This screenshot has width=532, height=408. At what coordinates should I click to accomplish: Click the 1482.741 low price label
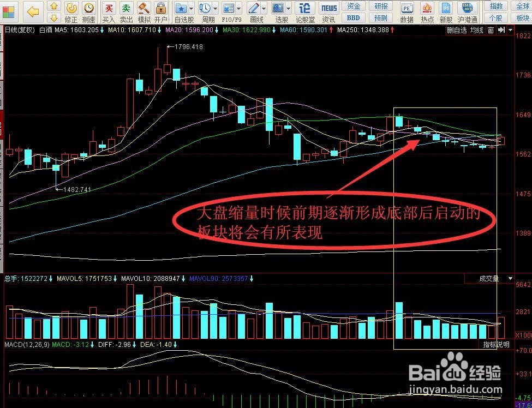[x=77, y=190]
